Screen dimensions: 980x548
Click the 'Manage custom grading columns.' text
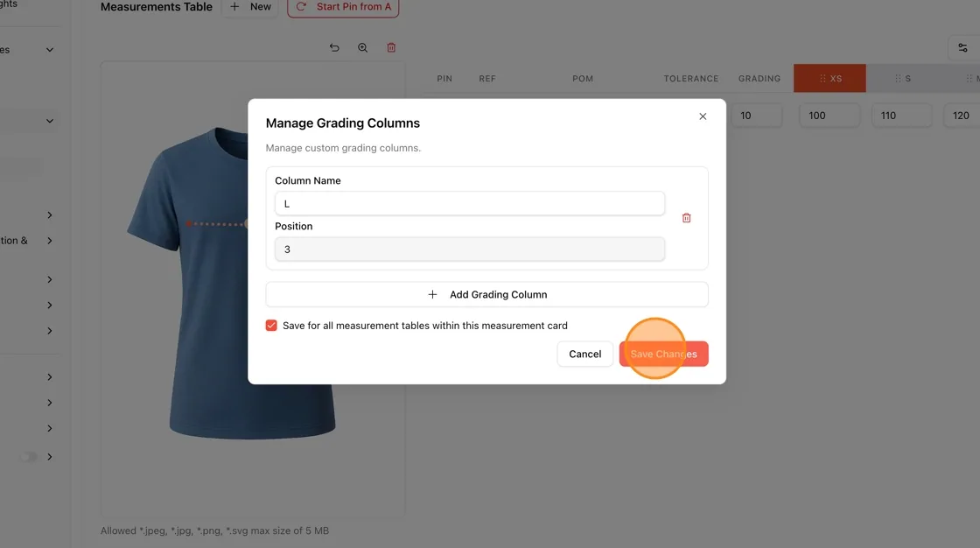(343, 148)
